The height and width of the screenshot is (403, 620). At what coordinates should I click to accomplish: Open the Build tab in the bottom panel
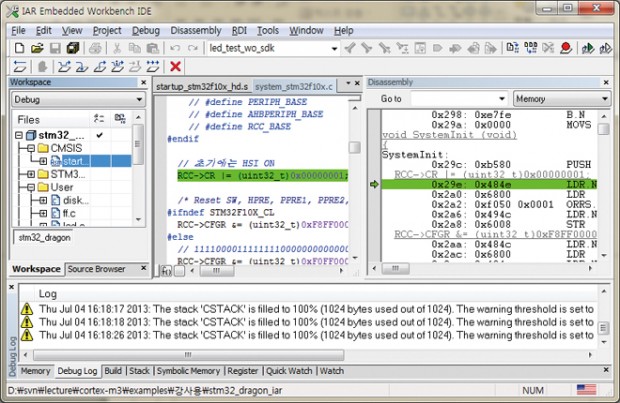[x=113, y=371]
